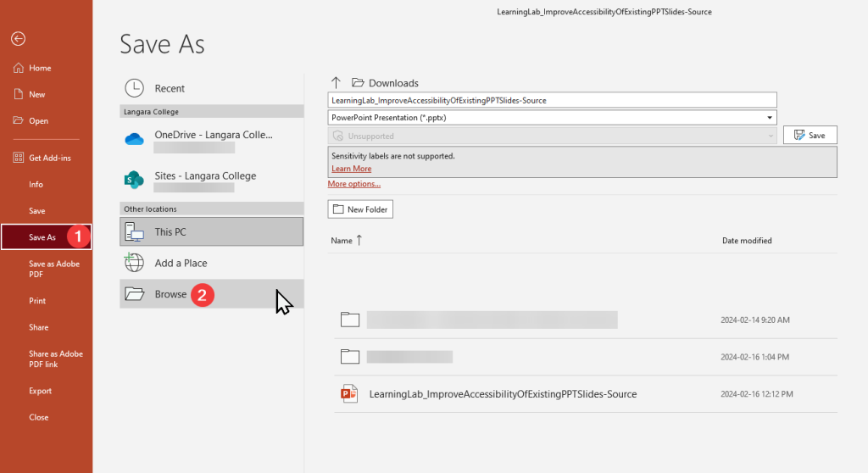The image size is (868, 473).
Task: Go up one folder level arrow
Action: click(x=336, y=83)
